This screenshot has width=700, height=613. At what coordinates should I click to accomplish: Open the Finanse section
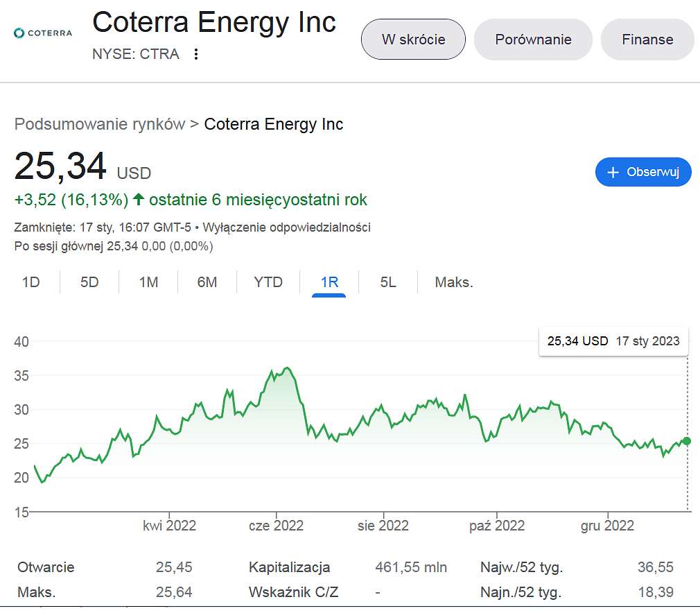[x=647, y=40]
